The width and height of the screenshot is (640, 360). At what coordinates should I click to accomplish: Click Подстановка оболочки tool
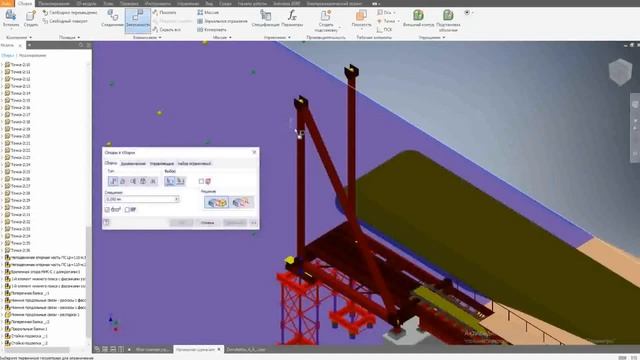click(x=448, y=20)
